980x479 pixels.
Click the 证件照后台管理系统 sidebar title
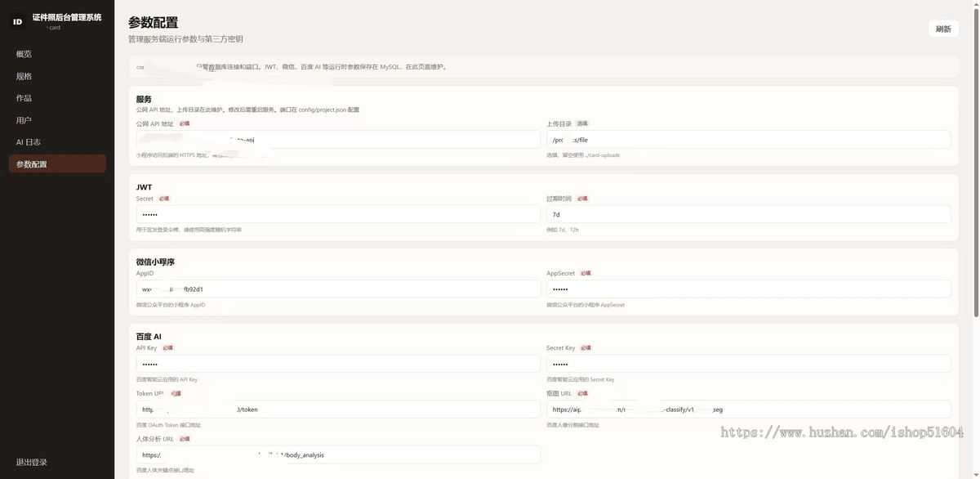pyautogui.click(x=67, y=17)
